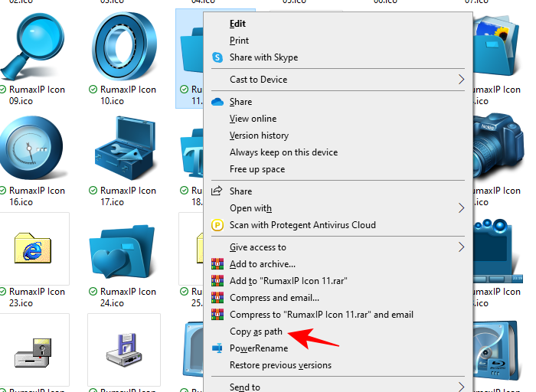The height and width of the screenshot is (392, 536).
Task: Click Restore previous versions entry
Action: (x=280, y=365)
